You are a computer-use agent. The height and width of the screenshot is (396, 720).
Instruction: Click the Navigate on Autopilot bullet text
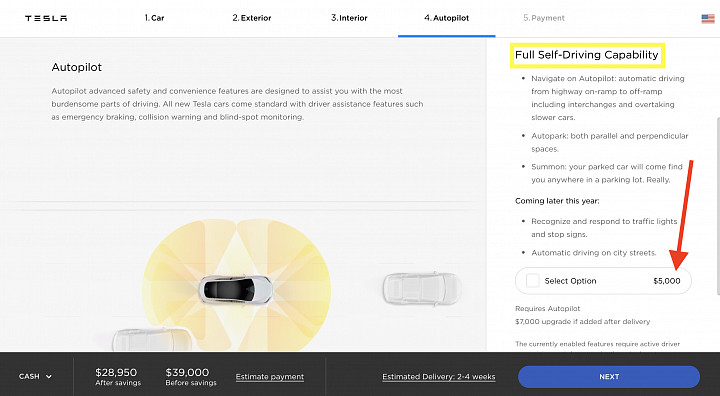point(608,98)
